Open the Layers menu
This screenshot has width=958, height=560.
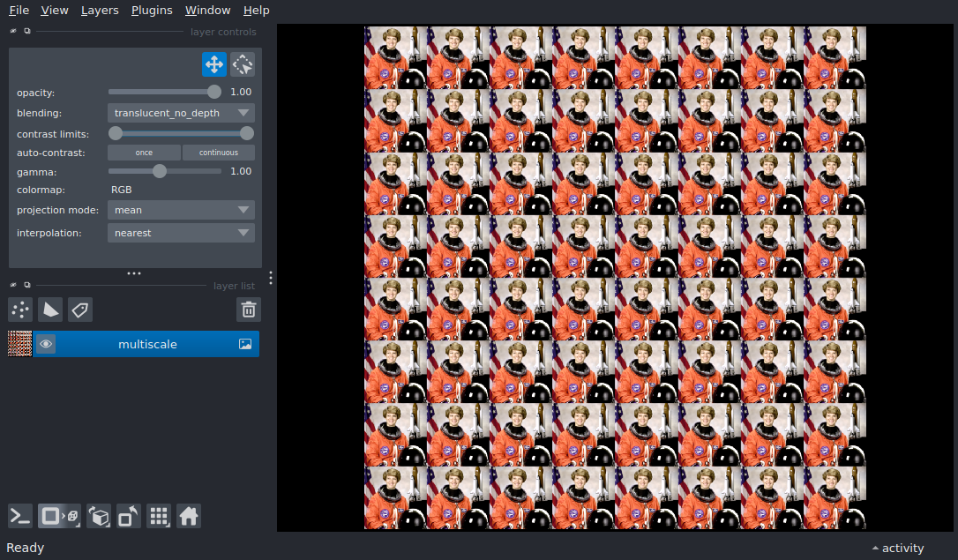click(x=100, y=11)
